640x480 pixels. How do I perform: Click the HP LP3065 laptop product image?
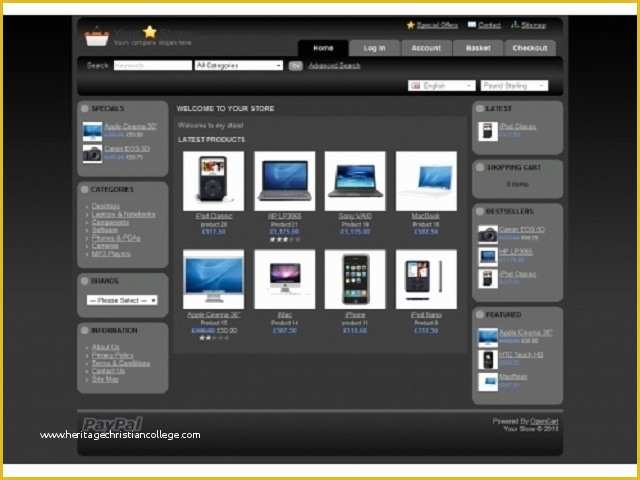tap(284, 181)
